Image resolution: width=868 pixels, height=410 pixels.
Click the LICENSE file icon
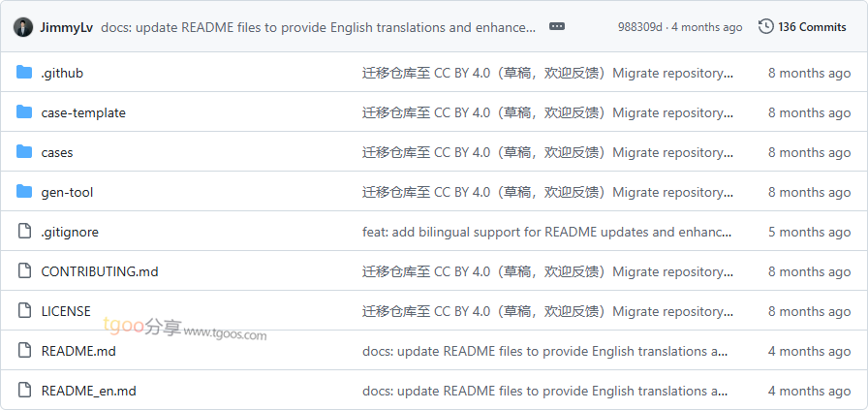(x=24, y=311)
